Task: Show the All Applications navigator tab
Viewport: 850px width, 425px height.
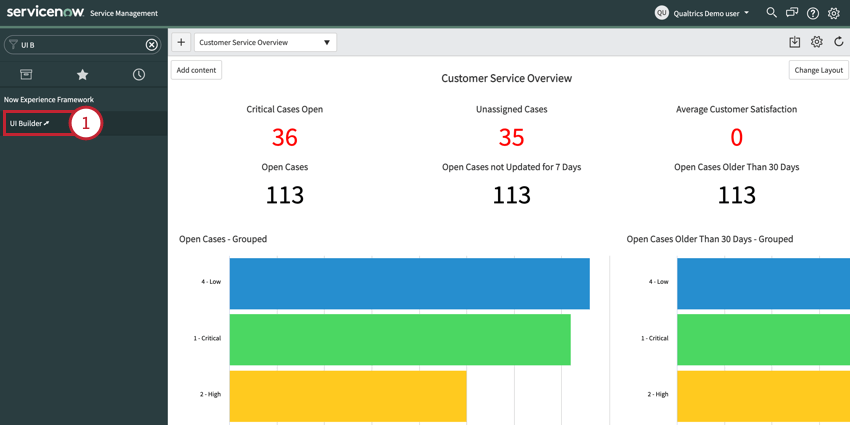Action: (27, 75)
